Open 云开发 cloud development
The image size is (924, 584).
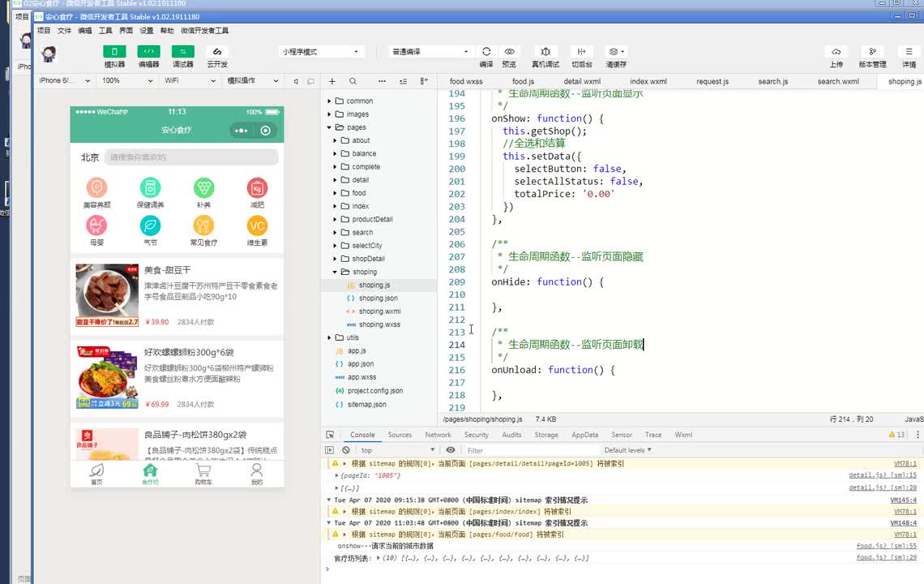[x=217, y=52]
